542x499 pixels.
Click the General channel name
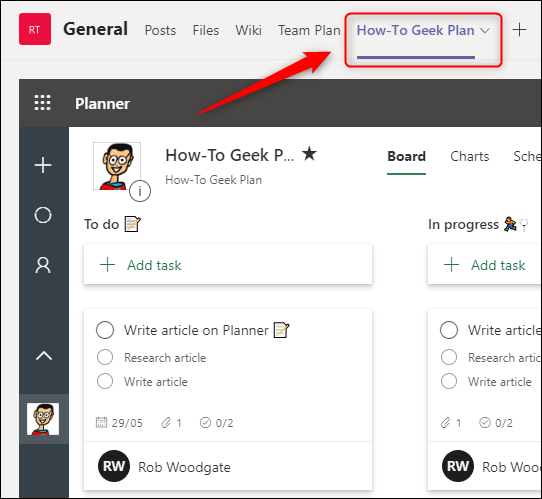click(x=95, y=29)
